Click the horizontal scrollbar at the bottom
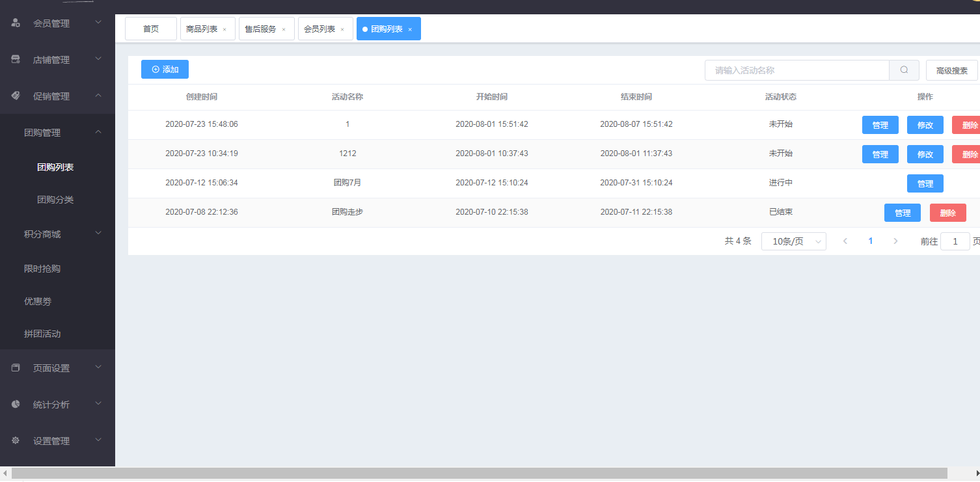Image resolution: width=980 pixels, height=482 pixels. coord(479,474)
